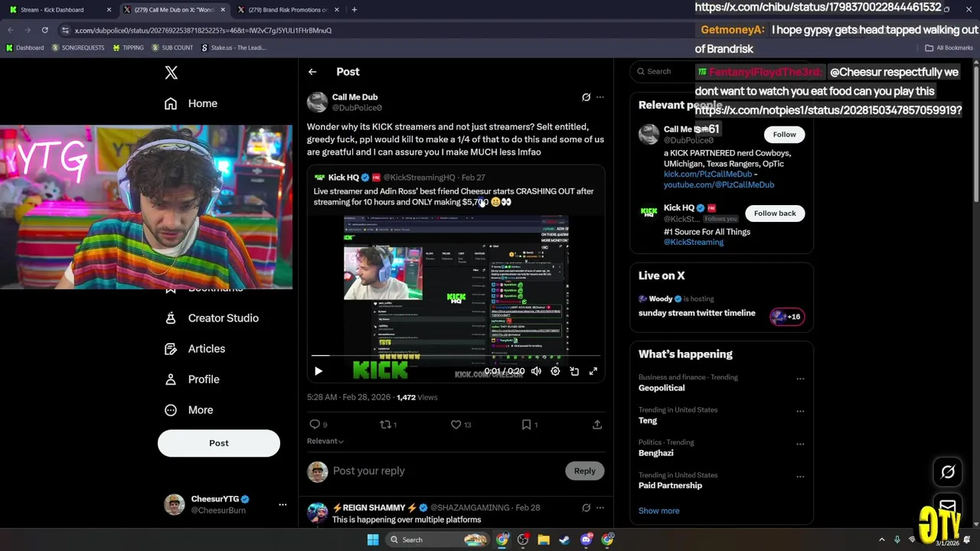Open the kick.com/PlzCallMeDub link

708,174
